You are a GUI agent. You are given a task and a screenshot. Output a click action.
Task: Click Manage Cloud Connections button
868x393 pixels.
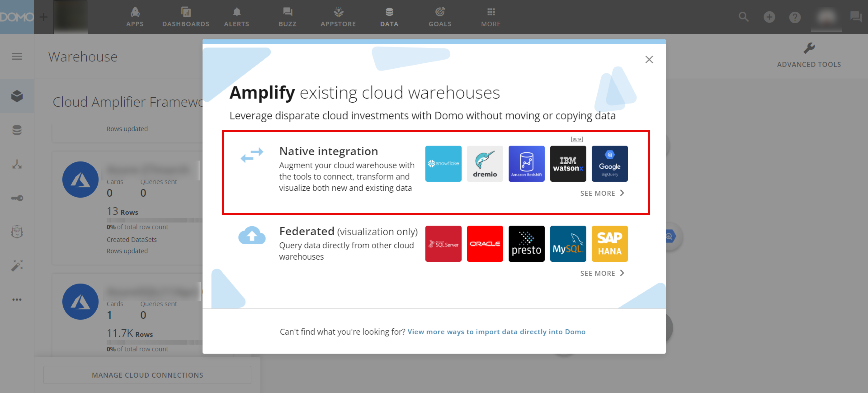(147, 375)
